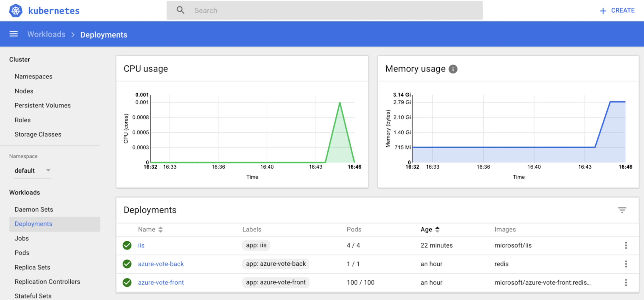This screenshot has width=644, height=300.
Task: Open actions menu for iis deployment
Action: 626,245
